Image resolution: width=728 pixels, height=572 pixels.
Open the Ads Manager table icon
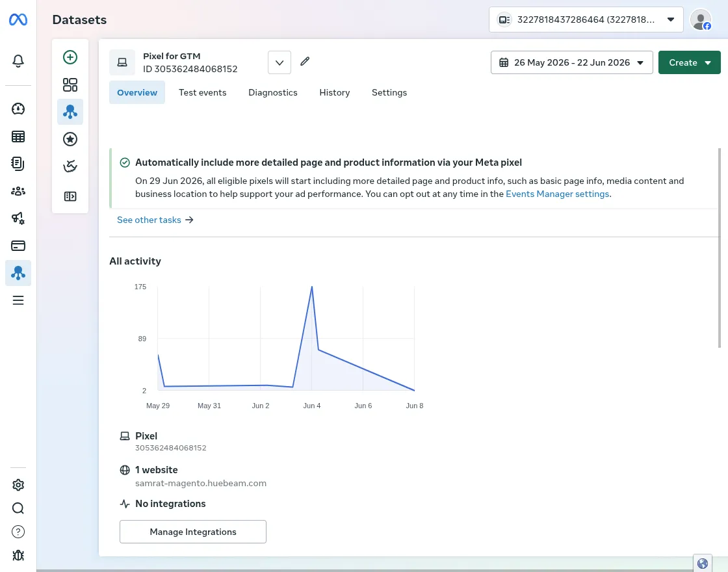(18, 136)
